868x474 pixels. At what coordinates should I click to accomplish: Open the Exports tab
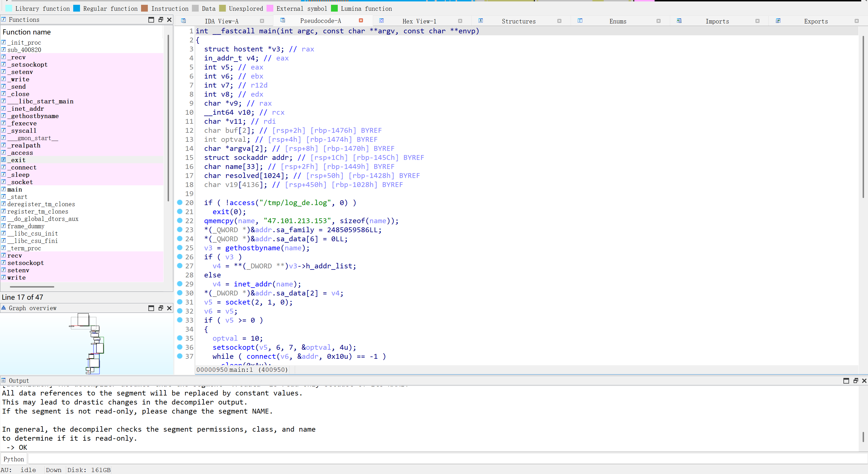pos(816,21)
